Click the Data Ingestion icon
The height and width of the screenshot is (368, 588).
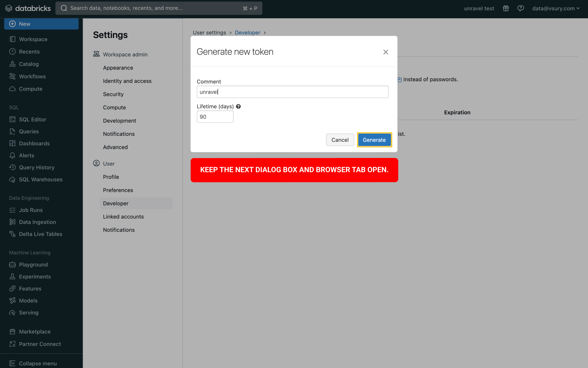[12, 222]
